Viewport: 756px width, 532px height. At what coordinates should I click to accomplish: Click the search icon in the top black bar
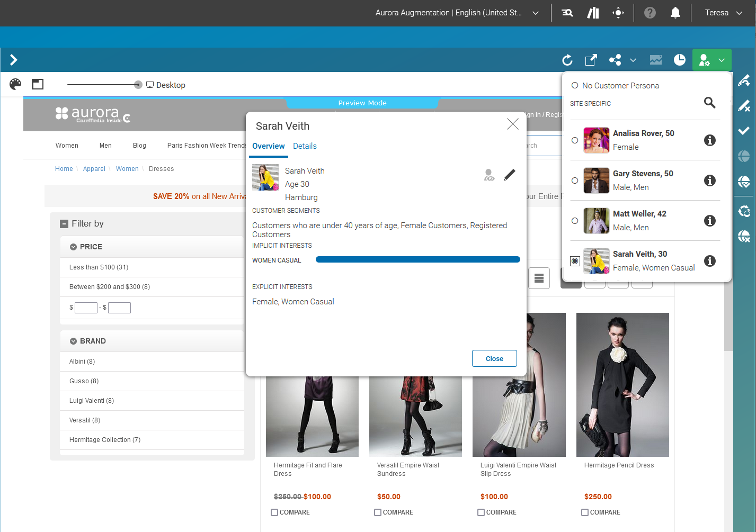tap(567, 12)
